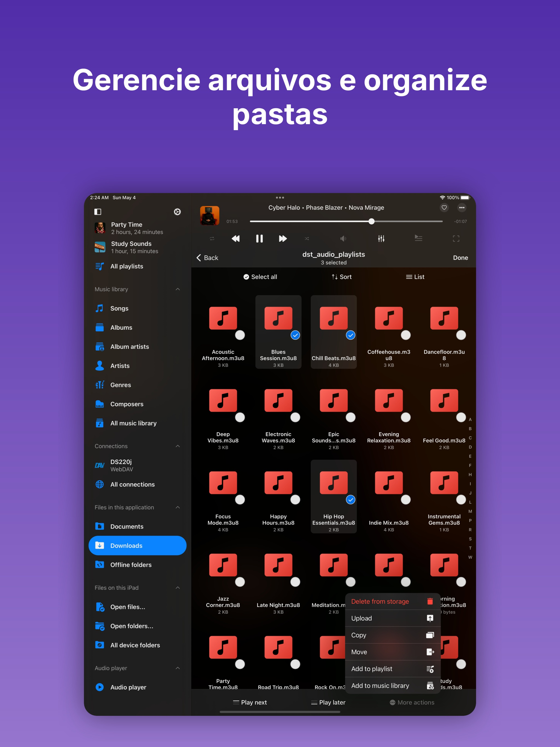The height and width of the screenshot is (747, 560).
Task: Click the volume speaker icon
Action: click(x=343, y=239)
